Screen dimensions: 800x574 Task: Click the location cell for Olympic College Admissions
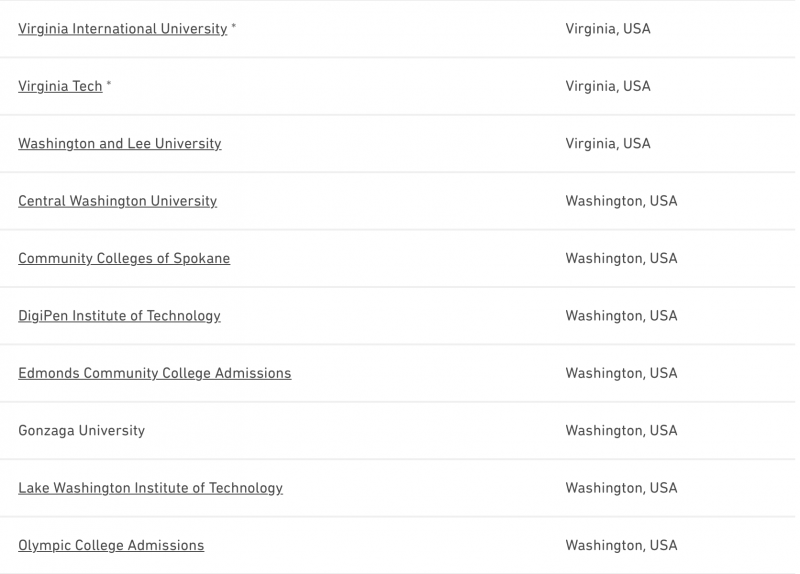pyautogui.click(x=621, y=546)
